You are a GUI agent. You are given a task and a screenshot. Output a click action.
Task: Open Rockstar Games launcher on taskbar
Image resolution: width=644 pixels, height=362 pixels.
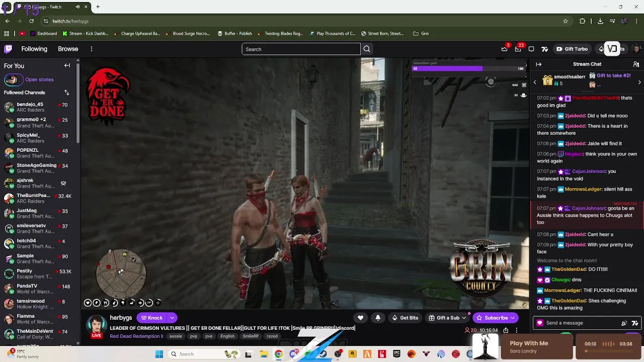[352, 354]
